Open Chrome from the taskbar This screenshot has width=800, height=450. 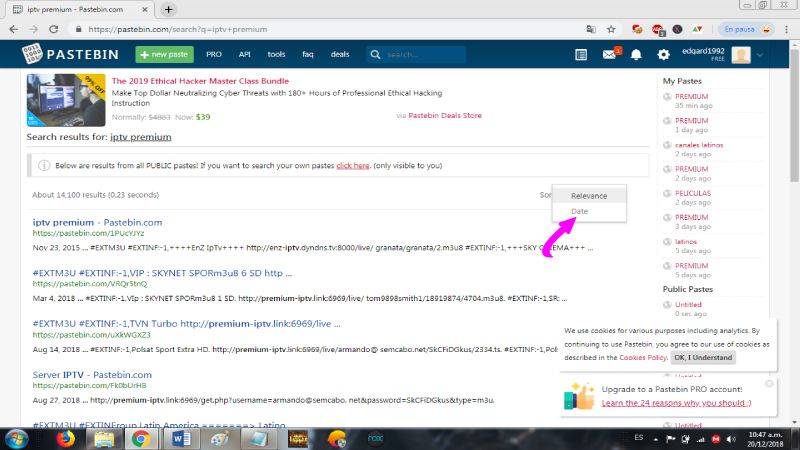point(141,439)
